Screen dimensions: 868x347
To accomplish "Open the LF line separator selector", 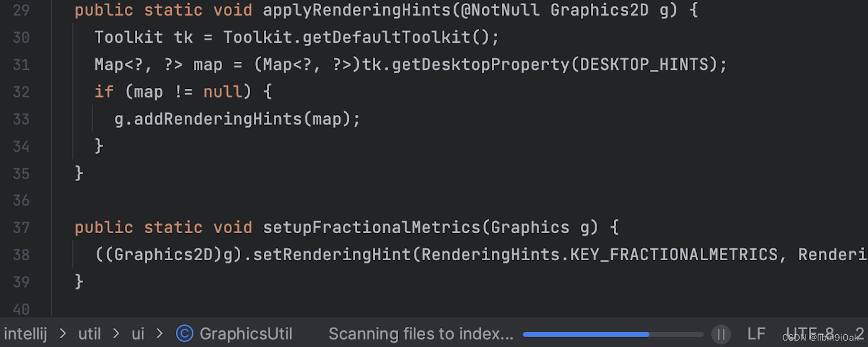I will [x=756, y=334].
